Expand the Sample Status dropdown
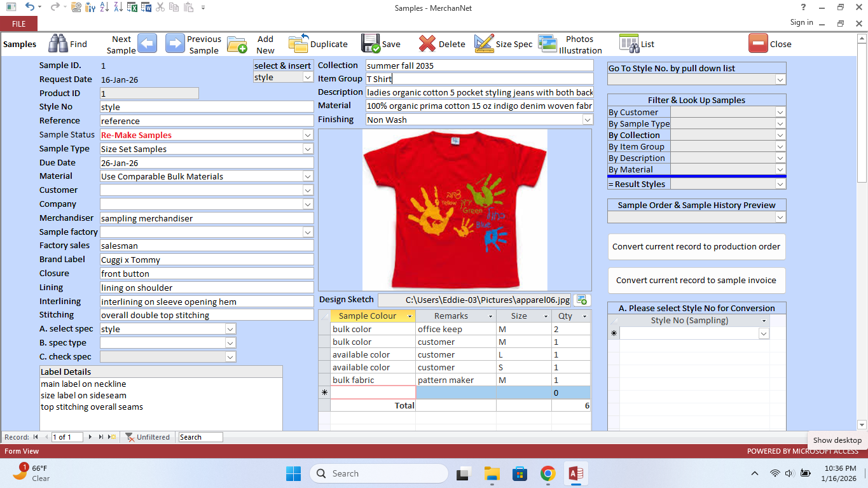Viewport: 868px width, 488px height. pos(308,135)
